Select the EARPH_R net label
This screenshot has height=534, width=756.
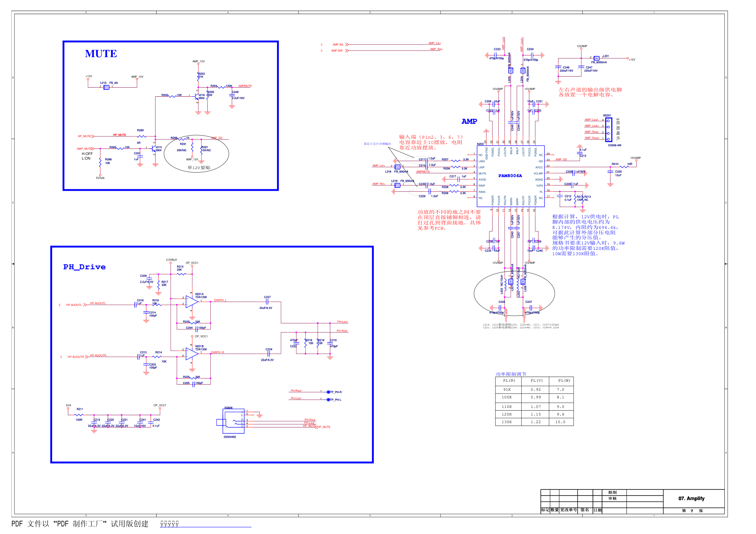coord(218,352)
